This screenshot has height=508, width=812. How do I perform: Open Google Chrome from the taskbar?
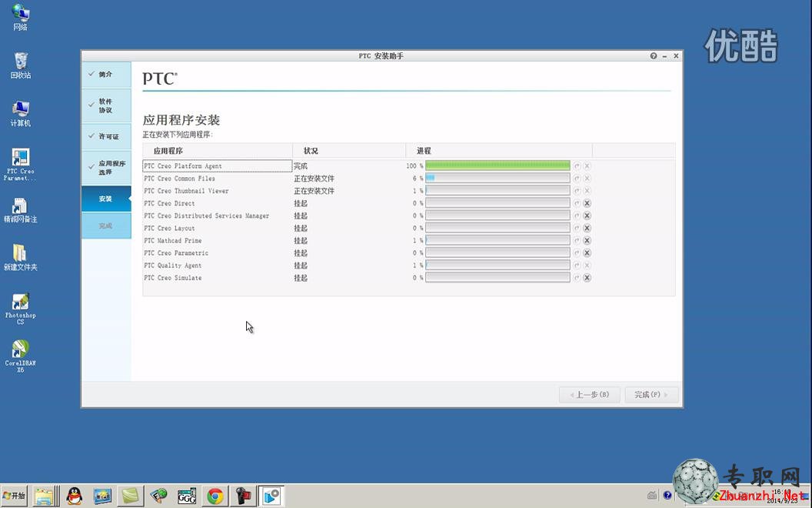point(215,496)
